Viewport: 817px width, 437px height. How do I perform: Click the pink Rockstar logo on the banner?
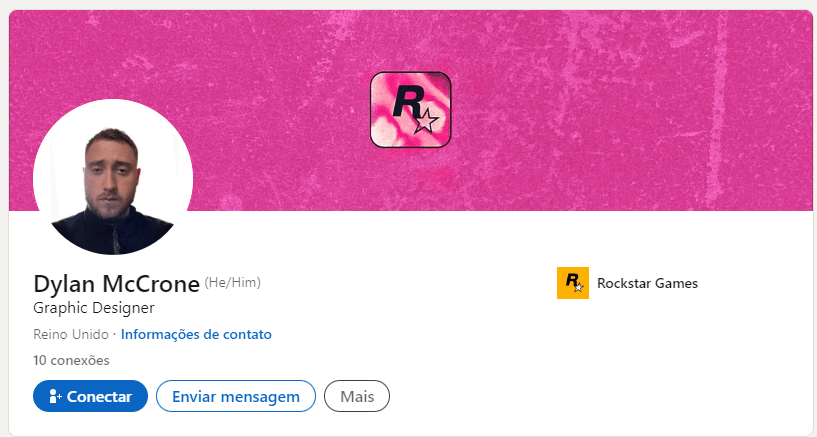[x=411, y=109]
